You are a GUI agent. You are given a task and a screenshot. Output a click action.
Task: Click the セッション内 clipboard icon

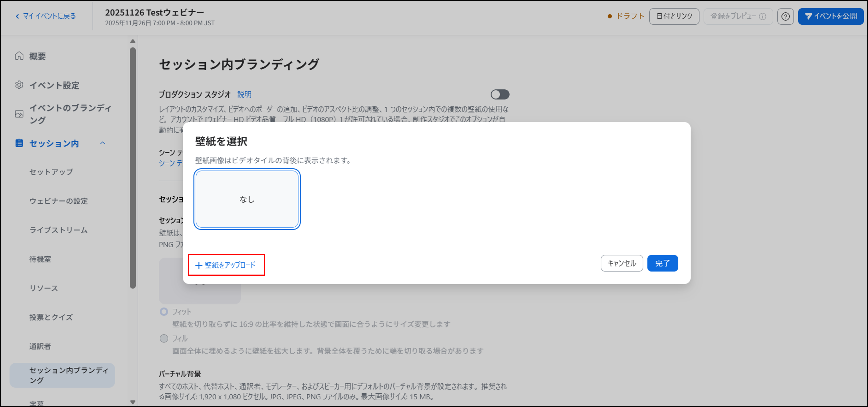tap(19, 143)
